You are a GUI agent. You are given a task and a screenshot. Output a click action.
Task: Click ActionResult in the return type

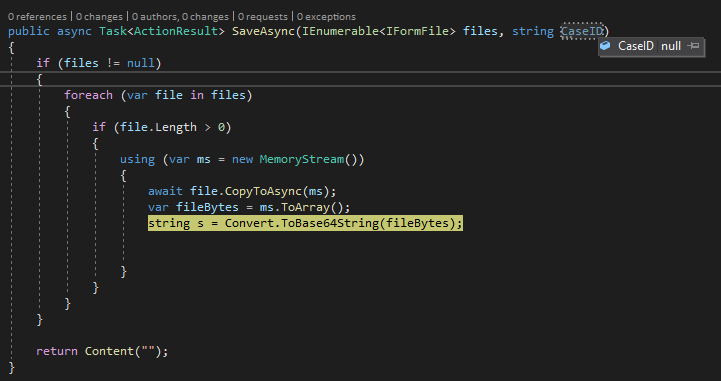[x=176, y=31]
